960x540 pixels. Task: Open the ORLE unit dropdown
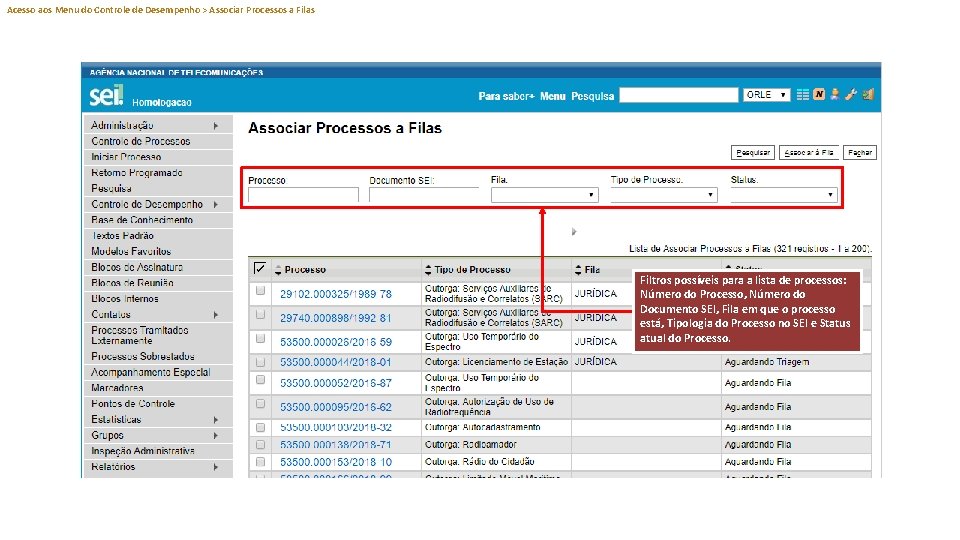click(x=767, y=95)
